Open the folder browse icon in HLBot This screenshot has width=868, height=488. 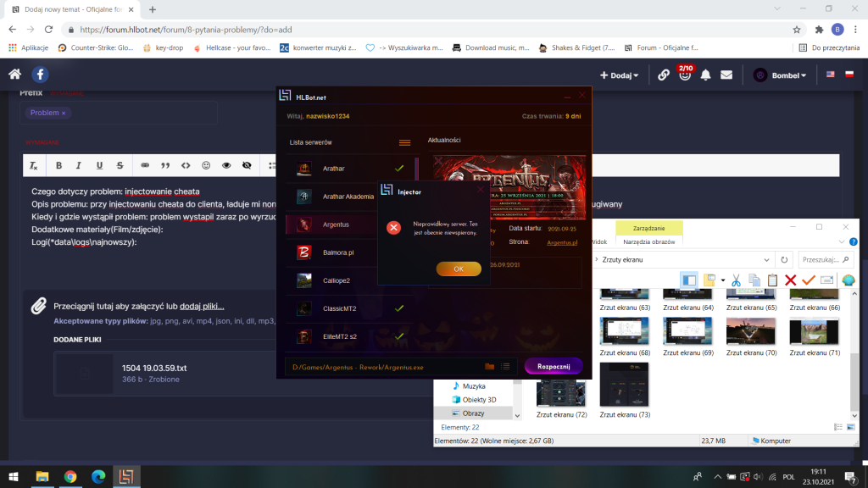[x=489, y=366]
